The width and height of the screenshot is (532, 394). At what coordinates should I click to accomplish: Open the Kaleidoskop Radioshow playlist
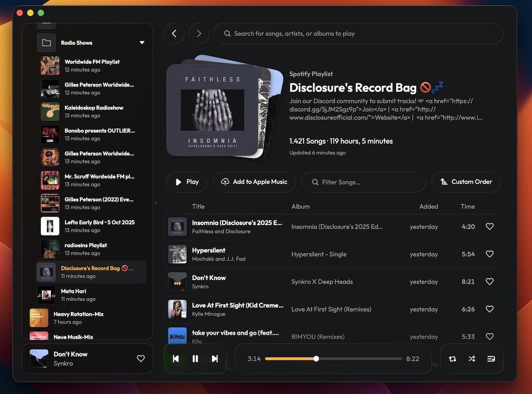click(x=91, y=112)
